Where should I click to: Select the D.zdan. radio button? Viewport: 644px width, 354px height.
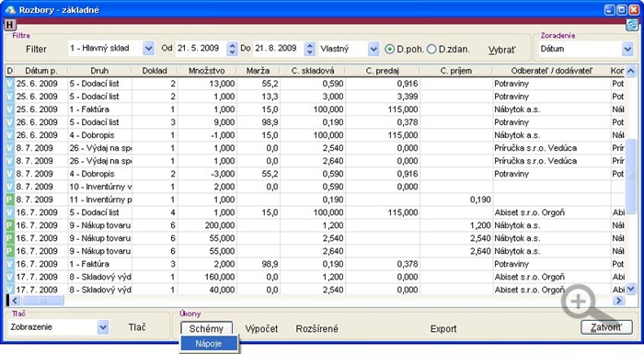pos(431,50)
